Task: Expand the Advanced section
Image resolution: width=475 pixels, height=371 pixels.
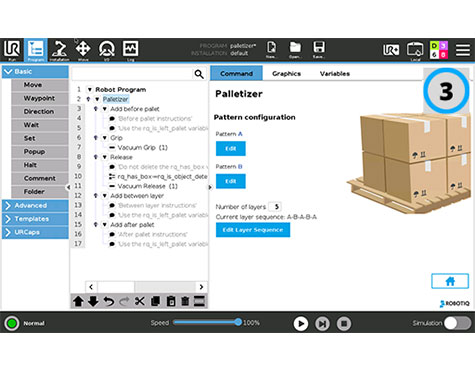Action: pos(35,206)
